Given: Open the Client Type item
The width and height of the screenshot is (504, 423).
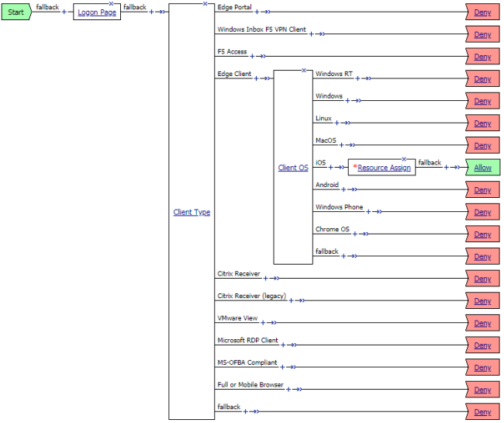Looking at the screenshot, I should [x=192, y=212].
